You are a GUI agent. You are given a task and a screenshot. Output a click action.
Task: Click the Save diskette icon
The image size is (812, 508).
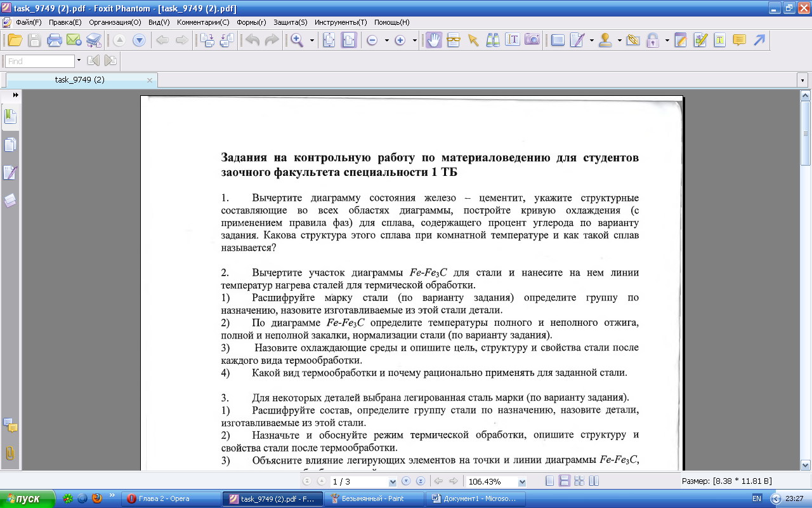click(34, 40)
